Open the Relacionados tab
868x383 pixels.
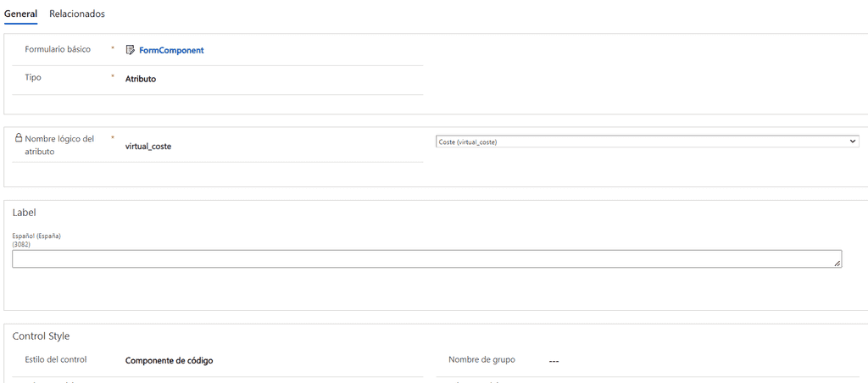click(77, 14)
